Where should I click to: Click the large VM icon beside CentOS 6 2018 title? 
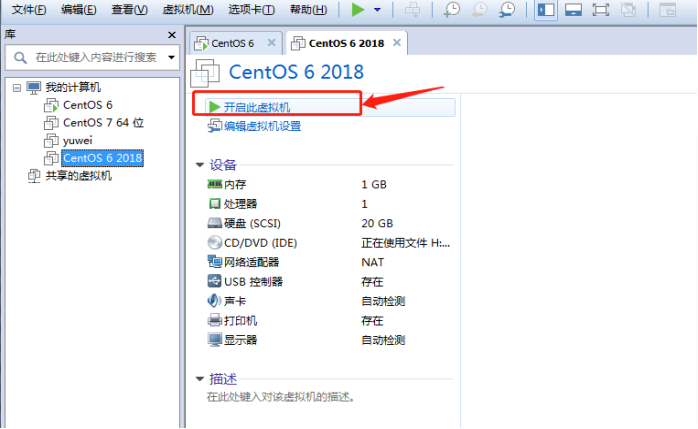coord(205,73)
